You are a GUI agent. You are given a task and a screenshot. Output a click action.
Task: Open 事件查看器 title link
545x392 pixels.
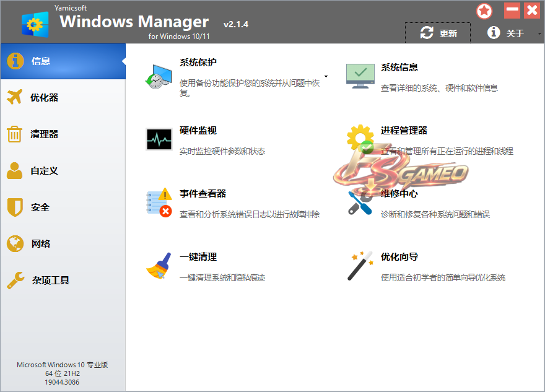coord(203,194)
